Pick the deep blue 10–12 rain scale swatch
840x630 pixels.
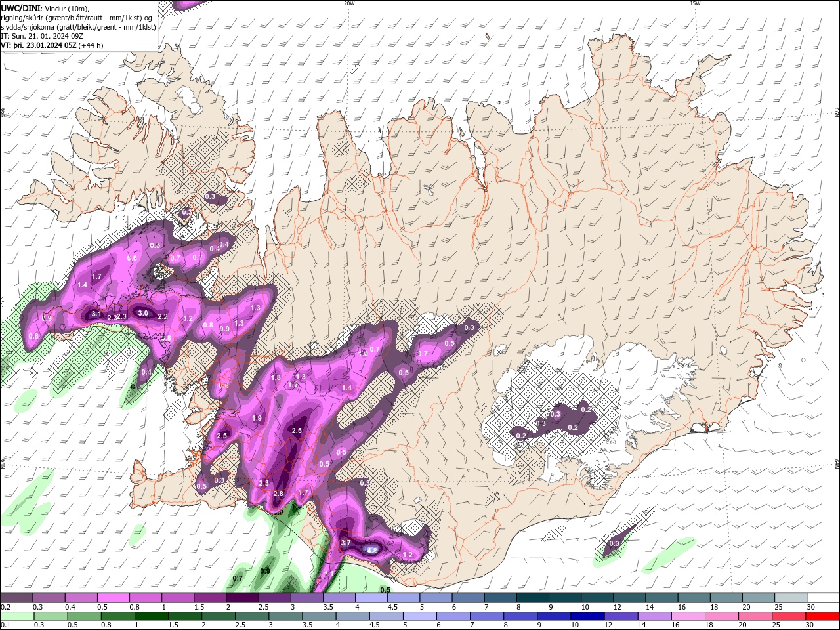(587, 616)
